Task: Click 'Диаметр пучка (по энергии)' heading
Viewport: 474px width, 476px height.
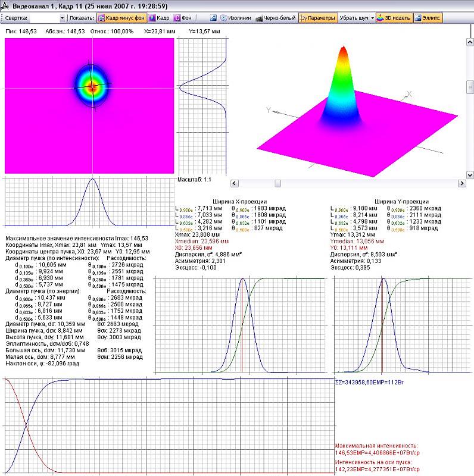Action: pyautogui.click(x=43, y=291)
